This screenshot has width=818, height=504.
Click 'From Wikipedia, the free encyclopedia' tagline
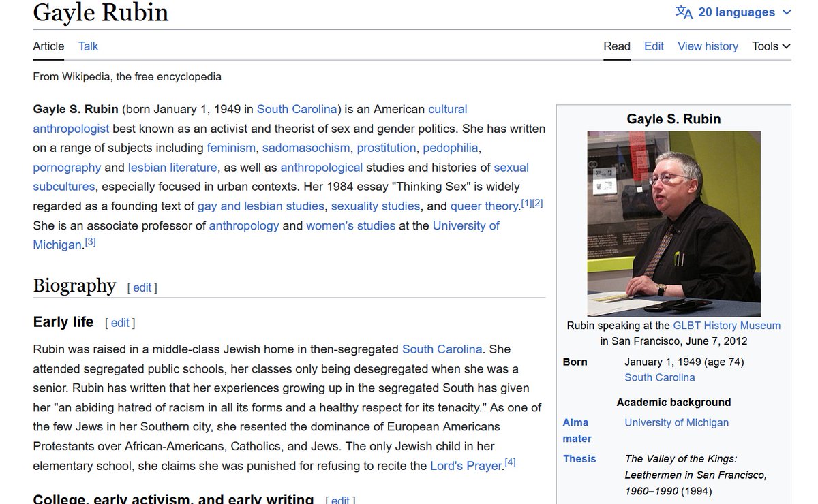(x=127, y=76)
